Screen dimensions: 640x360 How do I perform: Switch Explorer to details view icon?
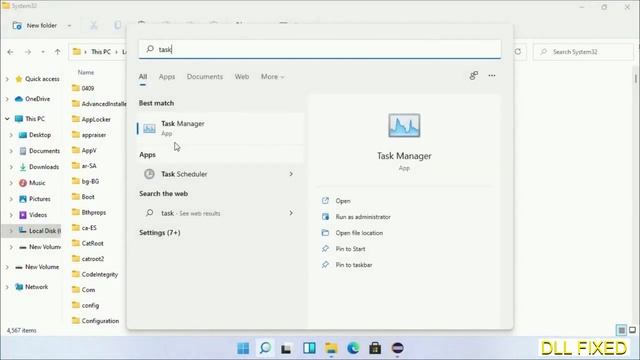tap(621, 330)
